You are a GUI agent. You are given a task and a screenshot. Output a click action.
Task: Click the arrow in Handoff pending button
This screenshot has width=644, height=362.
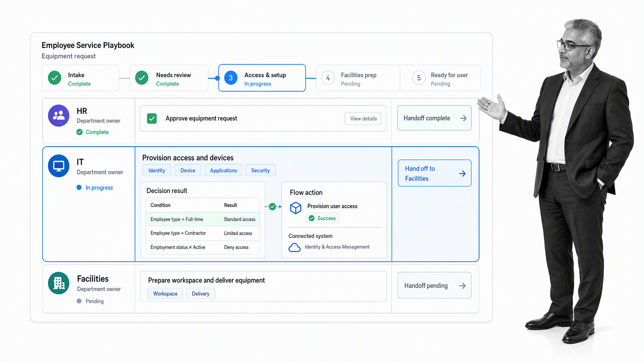[462, 286]
